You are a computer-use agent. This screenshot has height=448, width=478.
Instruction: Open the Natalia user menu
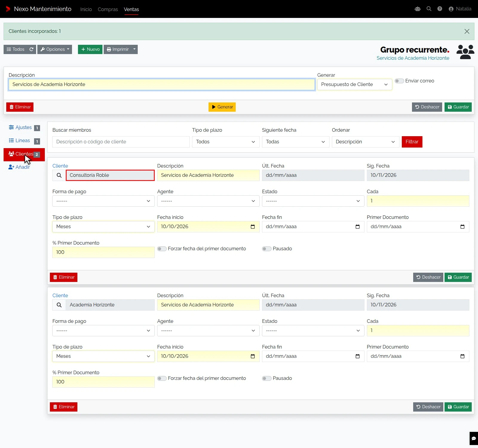coord(460,9)
